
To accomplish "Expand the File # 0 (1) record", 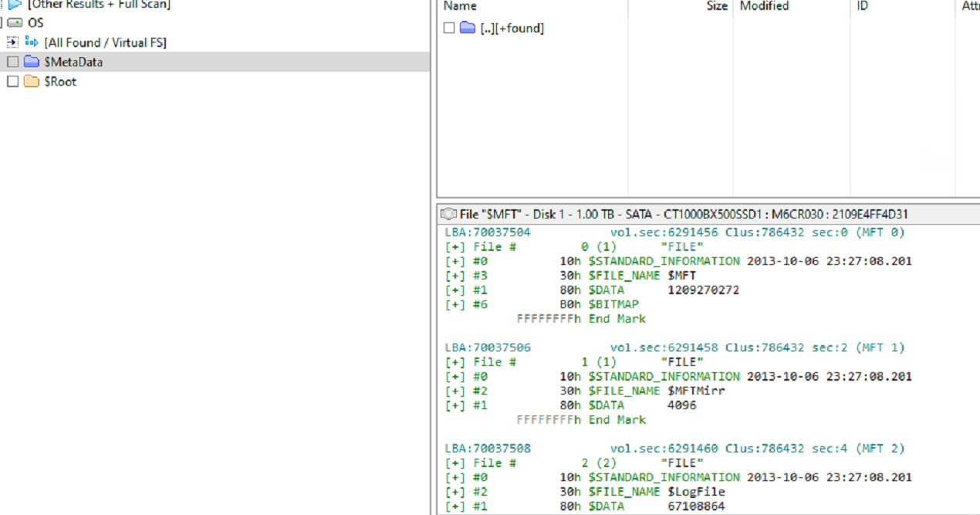I will 456,247.
